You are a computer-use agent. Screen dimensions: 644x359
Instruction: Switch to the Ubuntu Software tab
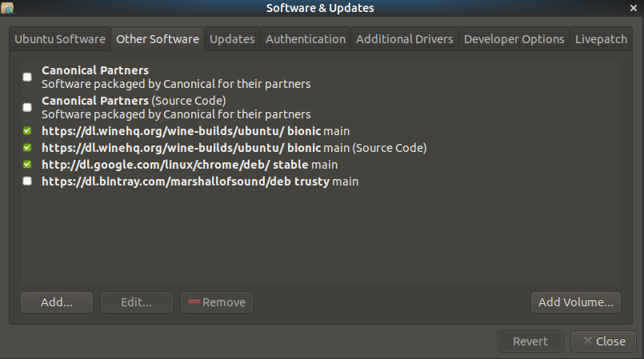coord(60,38)
